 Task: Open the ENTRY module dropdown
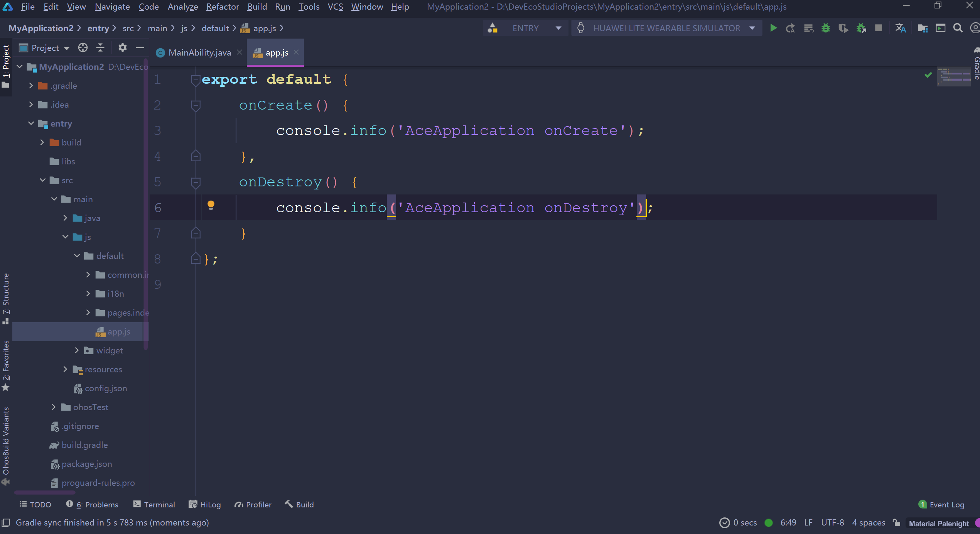558,28
